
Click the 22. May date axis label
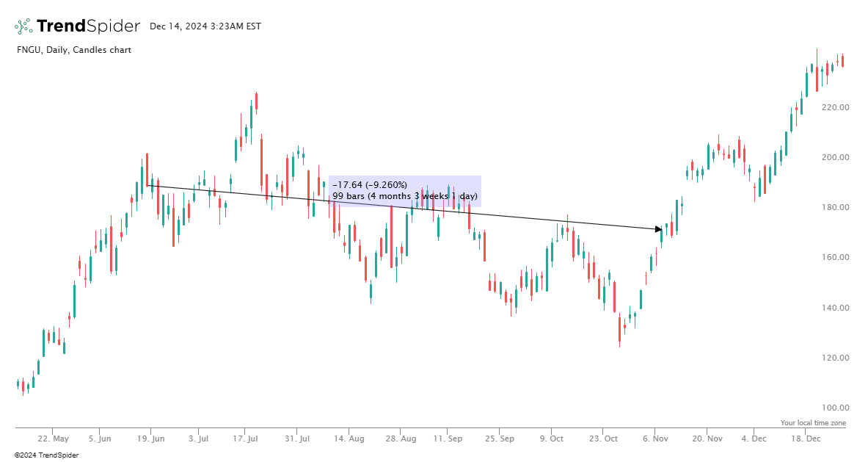(x=53, y=438)
